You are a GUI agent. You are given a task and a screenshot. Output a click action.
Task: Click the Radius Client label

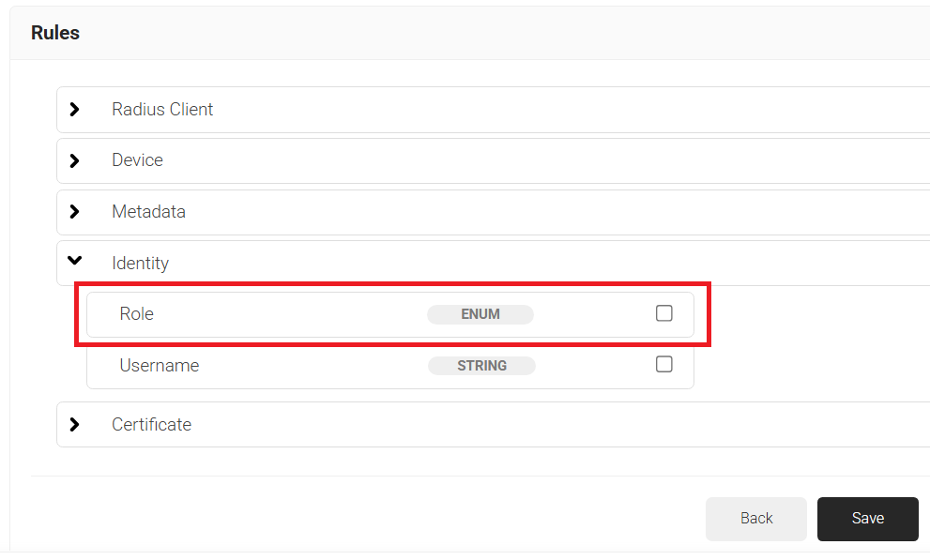(x=162, y=110)
